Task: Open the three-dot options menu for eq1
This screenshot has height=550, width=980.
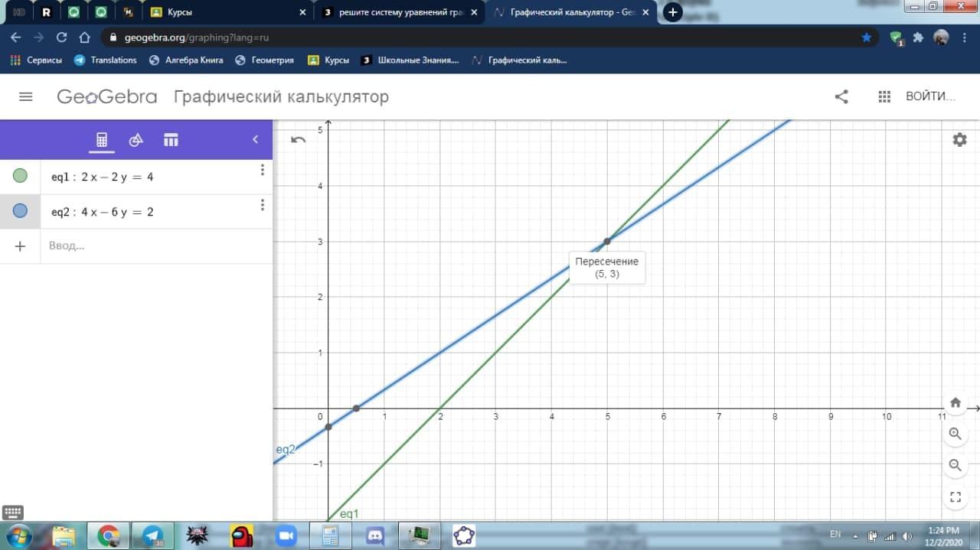Action: 263,170
